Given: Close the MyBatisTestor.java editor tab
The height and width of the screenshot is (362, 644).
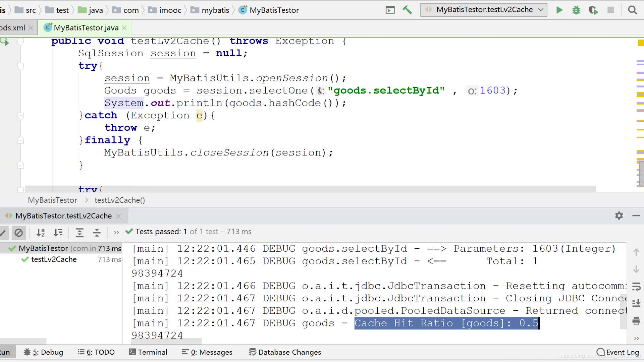Looking at the screenshot, I should point(124,28).
